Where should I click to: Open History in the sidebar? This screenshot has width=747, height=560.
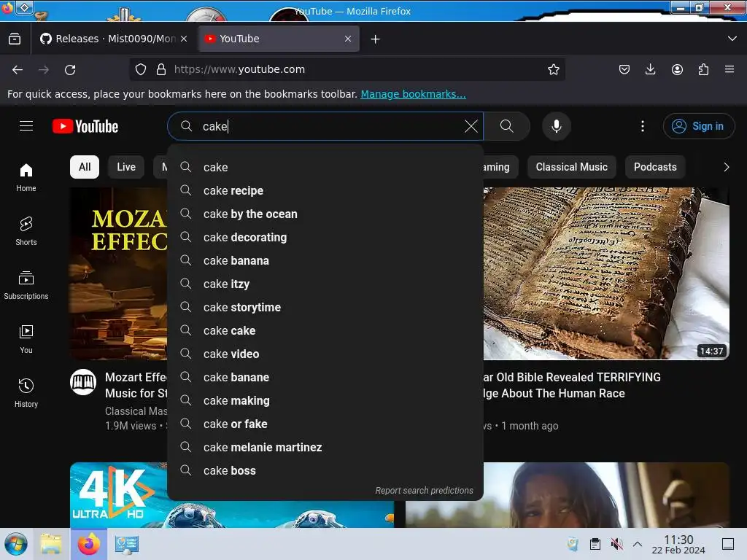tap(26, 393)
